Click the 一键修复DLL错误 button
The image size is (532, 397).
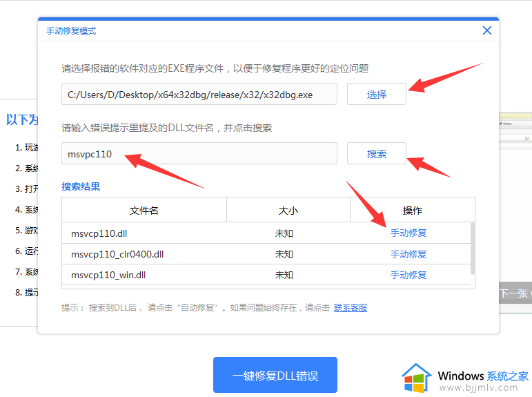click(x=275, y=375)
